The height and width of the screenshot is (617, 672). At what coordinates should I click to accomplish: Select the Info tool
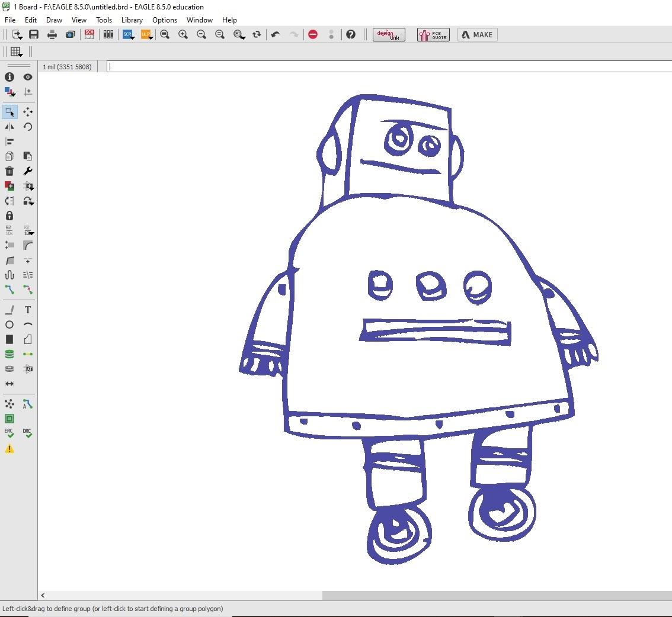point(9,77)
